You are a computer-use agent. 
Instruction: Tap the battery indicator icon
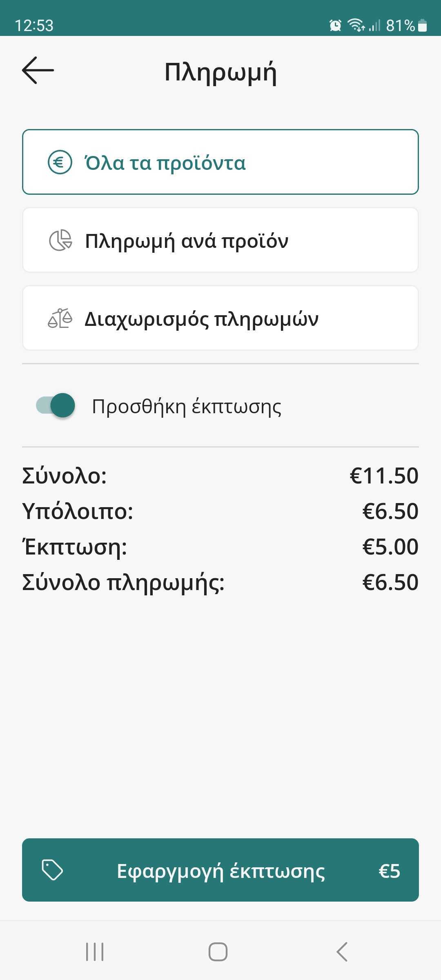(x=423, y=26)
